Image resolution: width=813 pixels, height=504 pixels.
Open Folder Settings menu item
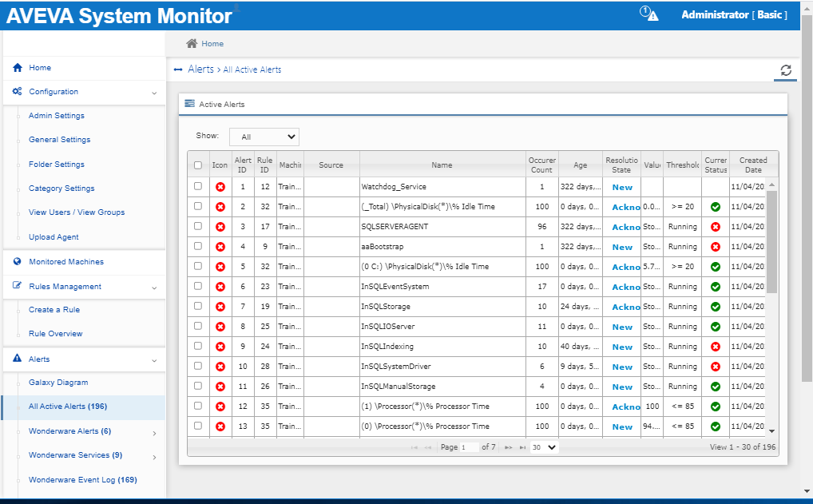point(57,165)
